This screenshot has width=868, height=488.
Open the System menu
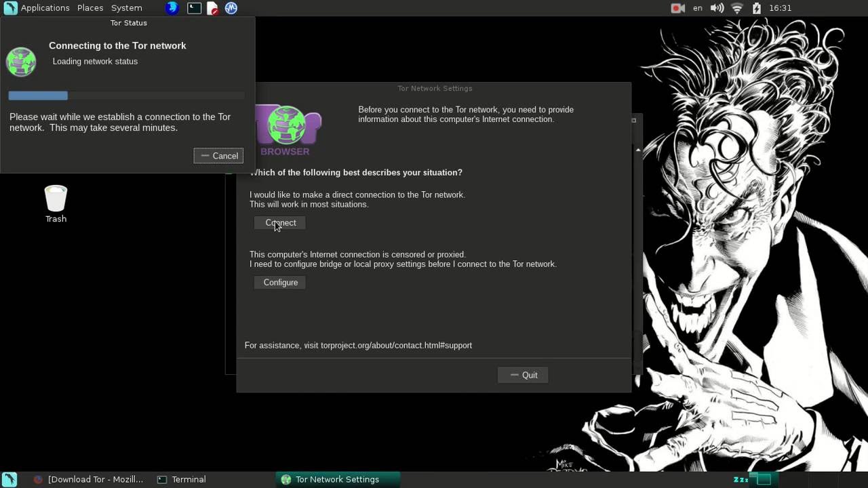click(127, 8)
